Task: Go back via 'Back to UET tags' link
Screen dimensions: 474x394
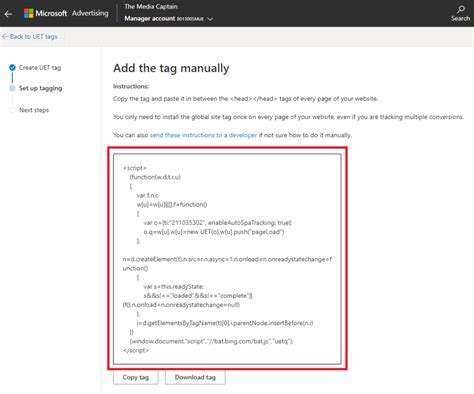Action: (30, 37)
